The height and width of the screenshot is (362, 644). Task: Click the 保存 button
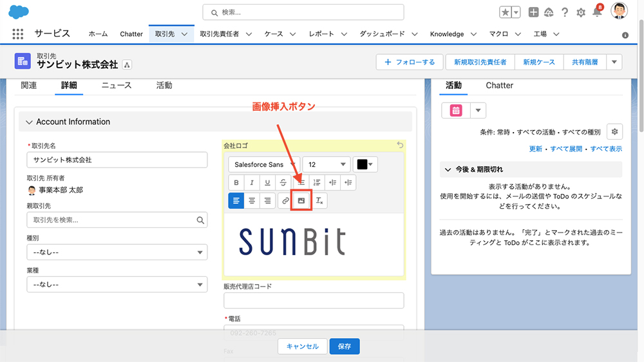[344, 347]
